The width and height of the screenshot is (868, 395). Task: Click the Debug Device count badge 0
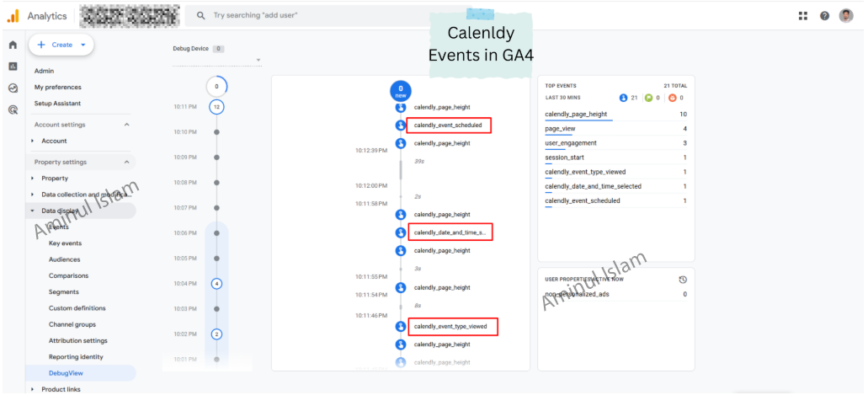coord(219,49)
